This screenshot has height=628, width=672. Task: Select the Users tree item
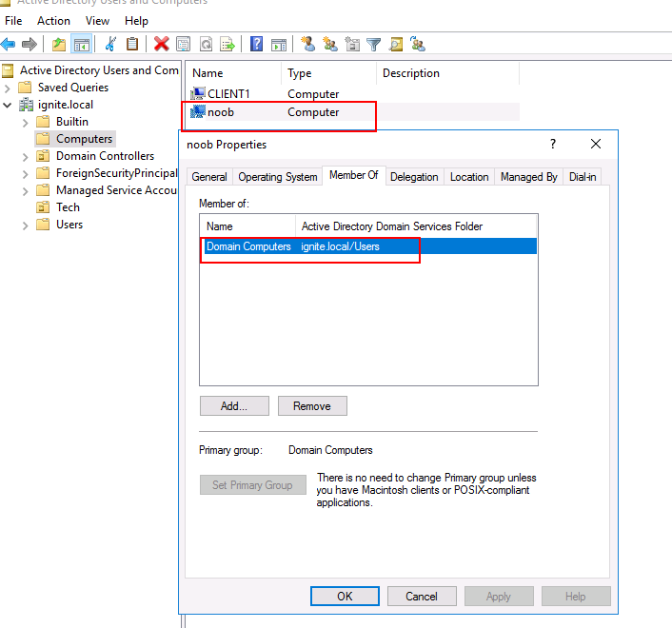tap(69, 225)
